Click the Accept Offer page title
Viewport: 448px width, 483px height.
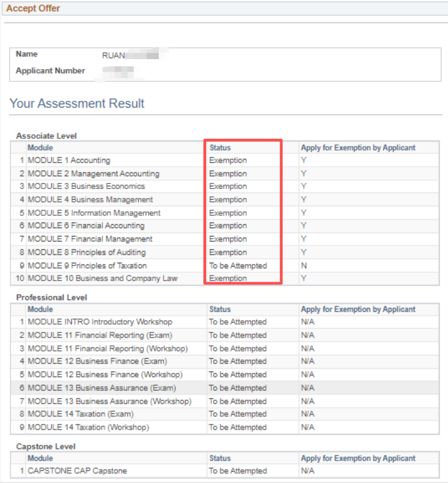(x=33, y=8)
